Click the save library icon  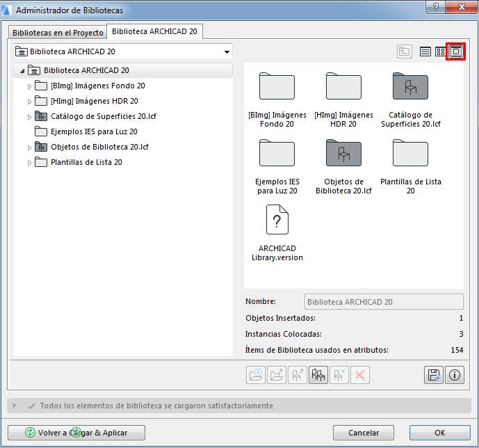[x=434, y=375]
